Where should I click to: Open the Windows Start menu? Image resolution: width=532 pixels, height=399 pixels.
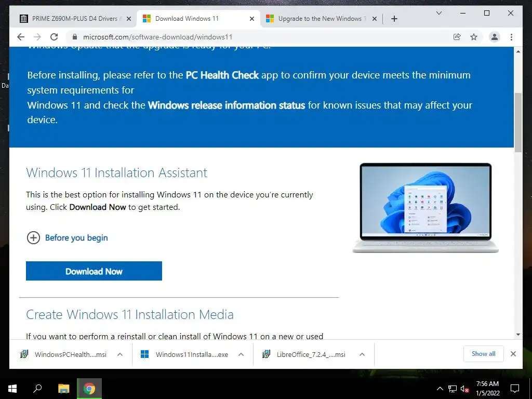tap(12, 389)
